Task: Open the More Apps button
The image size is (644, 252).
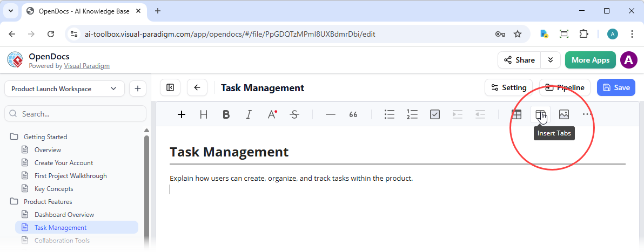Action: click(591, 60)
